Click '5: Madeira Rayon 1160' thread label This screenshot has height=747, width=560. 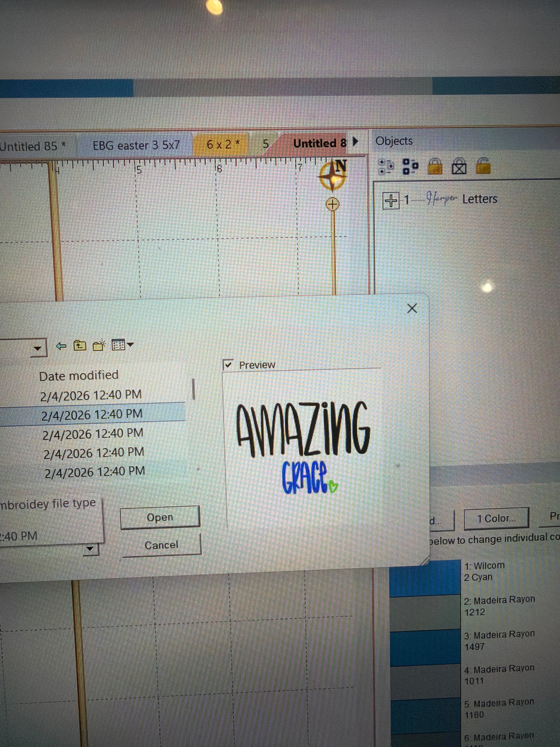[500, 709]
